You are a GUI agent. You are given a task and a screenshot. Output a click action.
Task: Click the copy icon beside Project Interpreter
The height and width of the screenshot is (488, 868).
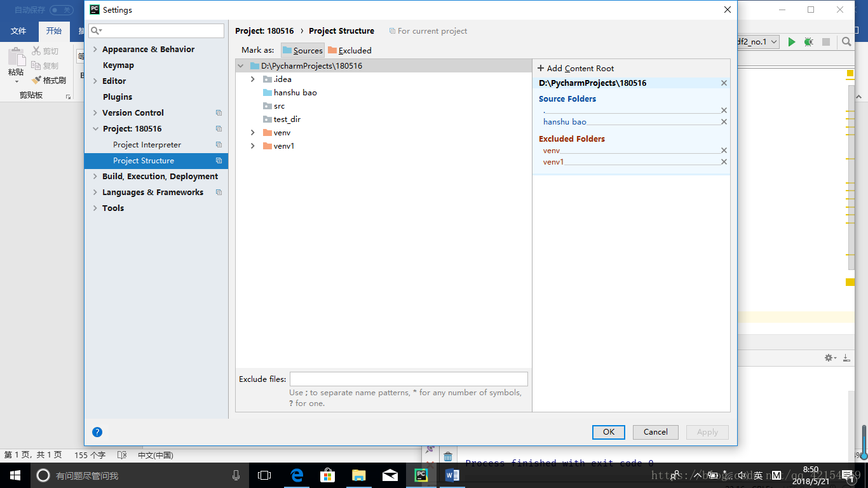click(x=219, y=145)
